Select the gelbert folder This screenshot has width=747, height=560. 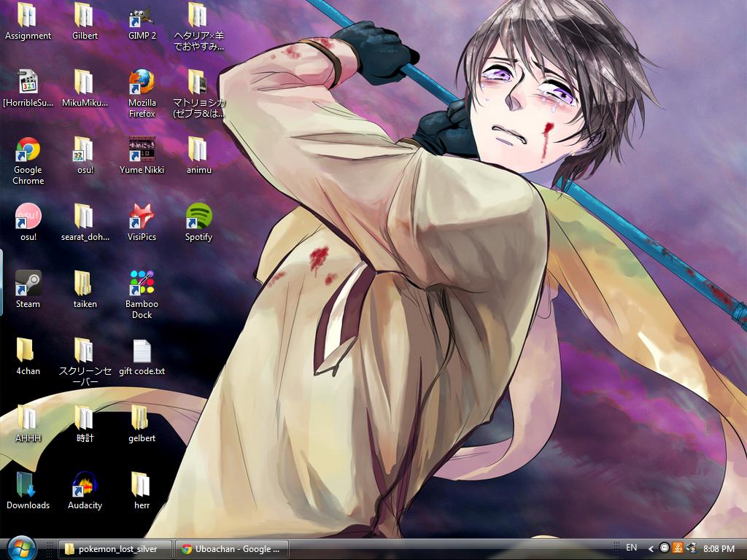click(x=142, y=424)
